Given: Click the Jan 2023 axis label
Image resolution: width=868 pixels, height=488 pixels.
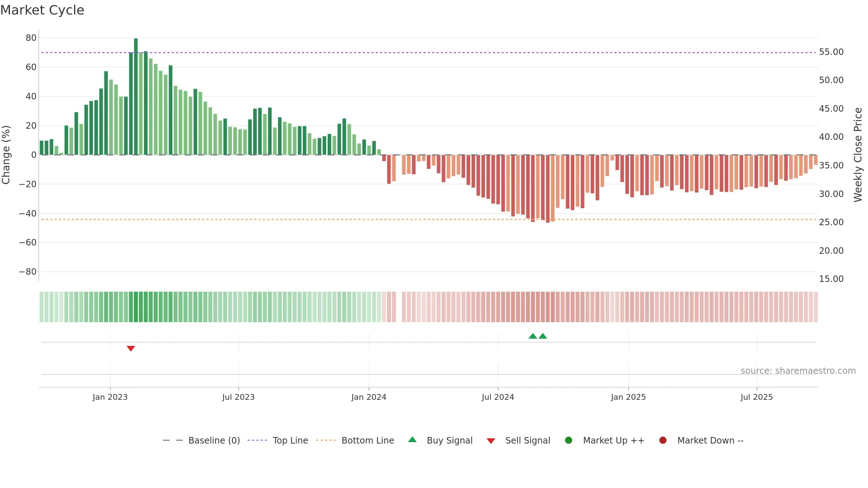Looking at the screenshot, I should (110, 397).
